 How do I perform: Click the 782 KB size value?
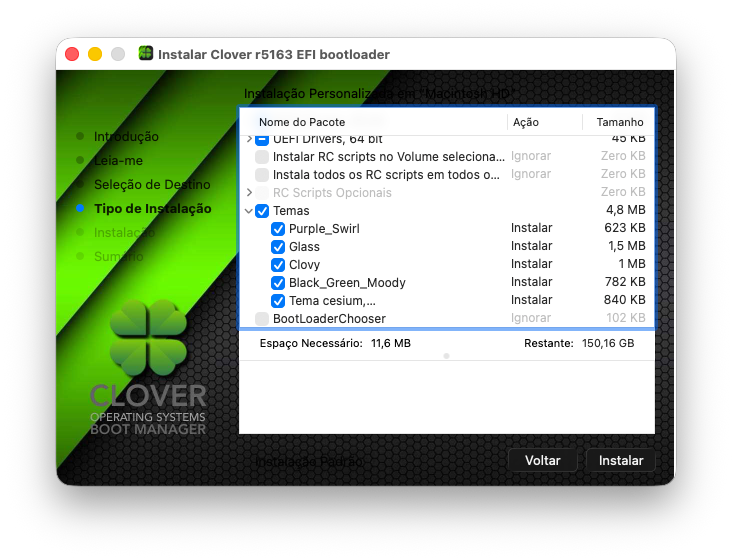625,282
